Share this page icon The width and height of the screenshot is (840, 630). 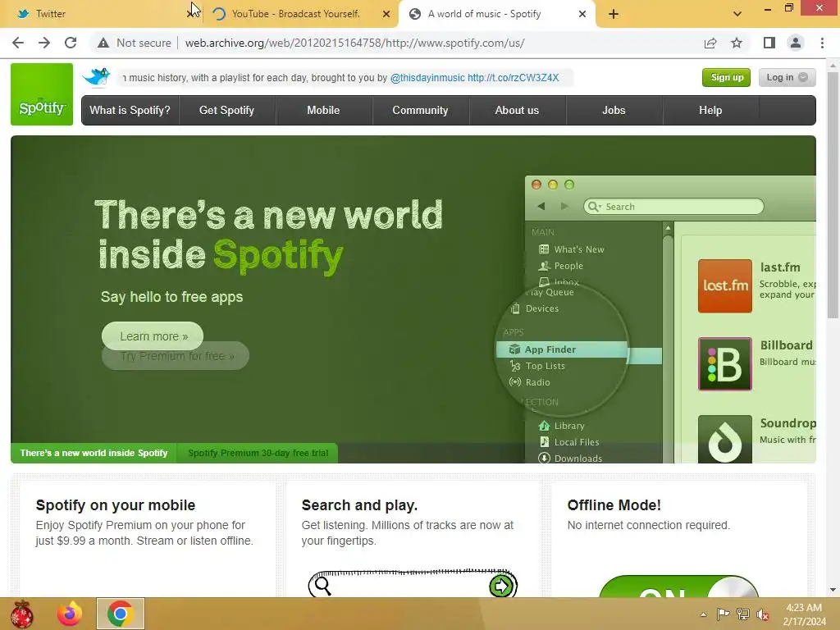pyautogui.click(x=710, y=43)
